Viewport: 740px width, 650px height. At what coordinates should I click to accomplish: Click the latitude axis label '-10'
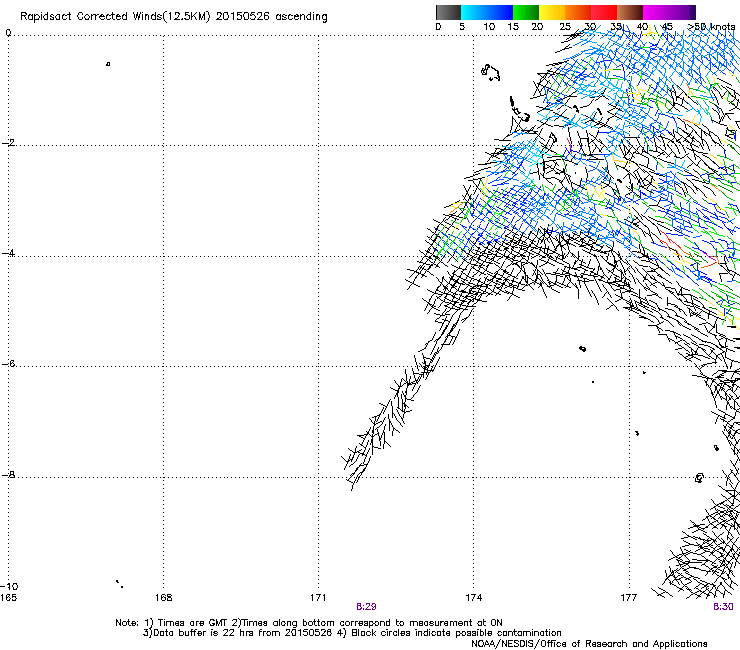tap(9, 587)
